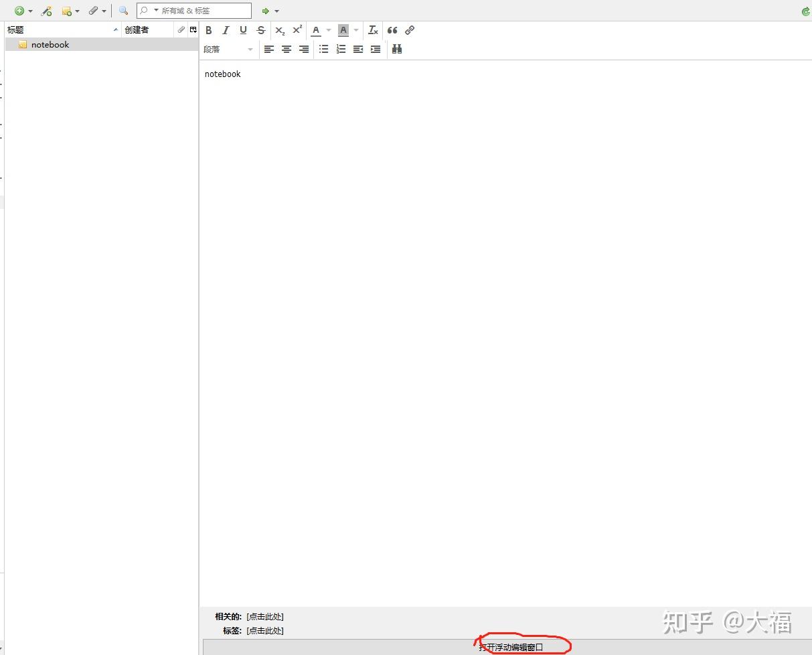Increase the indent
The width and height of the screenshot is (812, 655).
pyautogui.click(x=376, y=49)
